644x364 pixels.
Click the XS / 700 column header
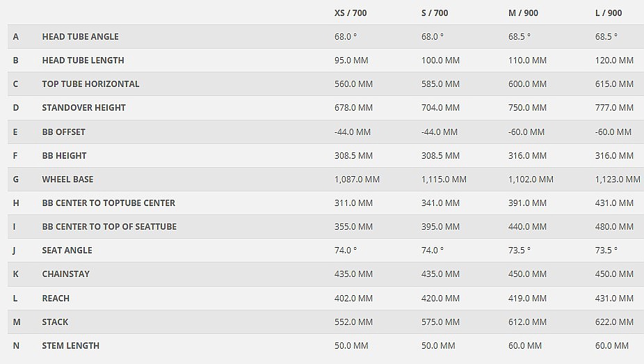[x=351, y=13]
